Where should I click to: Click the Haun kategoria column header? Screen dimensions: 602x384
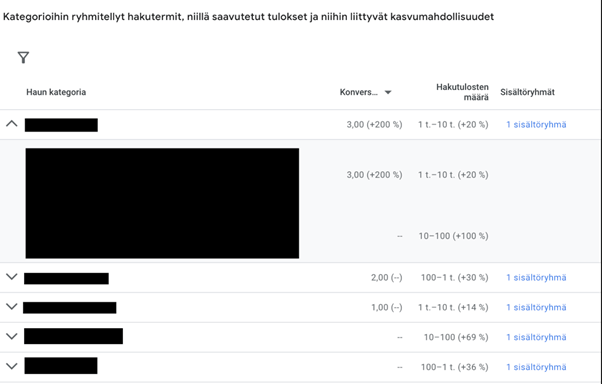click(56, 92)
